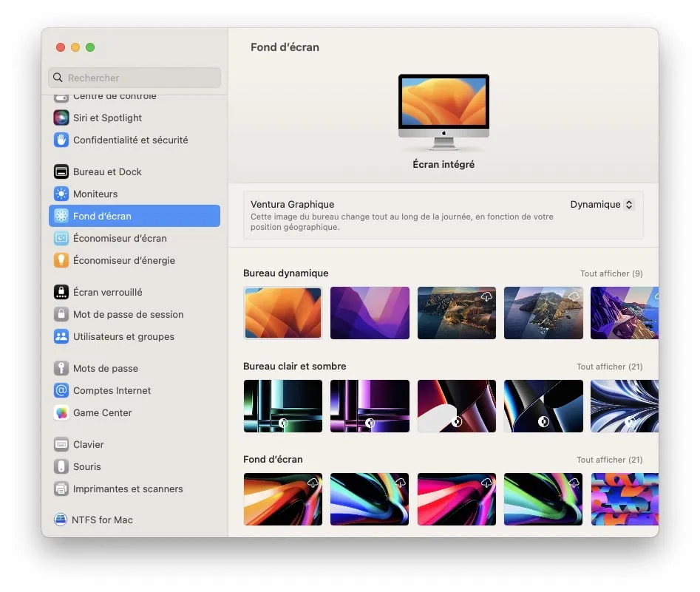This screenshot has width=700, height=592.
Task: Open Game Center using its colorful icon
Action: click(x=61, y=413)
